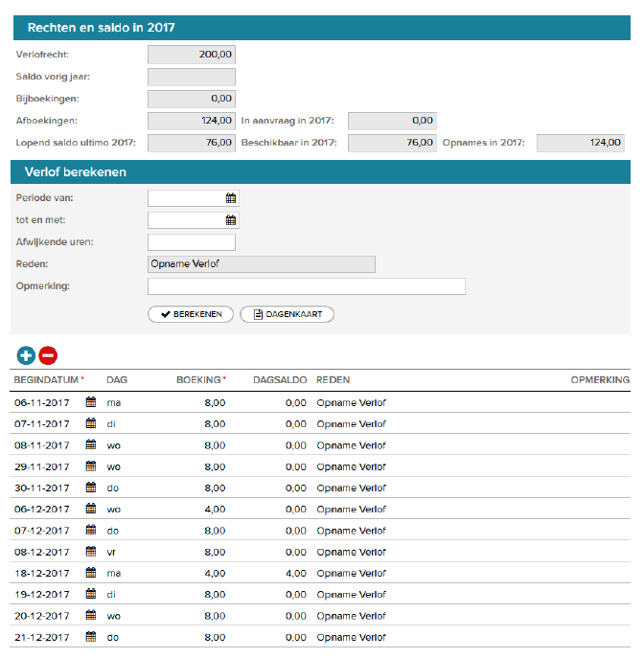This screenshot has height=658, width=644.
Task: Open the Dagenkaart button
Action: [287, 314]
